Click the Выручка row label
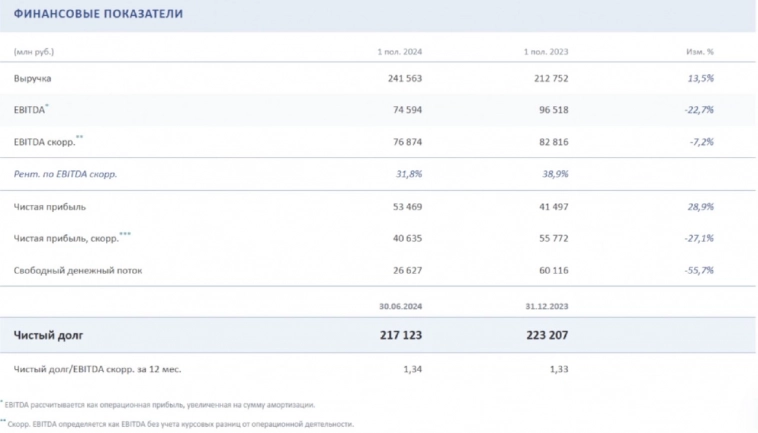The image size is (758, 433). click(33, 78)
